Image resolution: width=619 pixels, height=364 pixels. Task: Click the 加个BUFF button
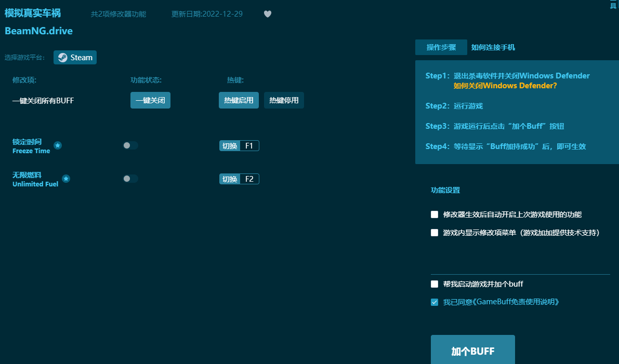coord(473,350)
